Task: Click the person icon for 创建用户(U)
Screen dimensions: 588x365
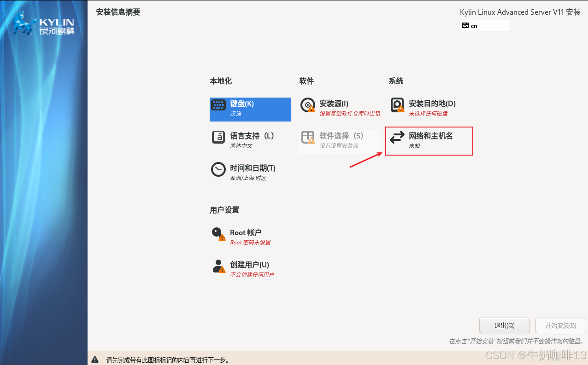Action: pyautogui.click(x=218, y=266)
